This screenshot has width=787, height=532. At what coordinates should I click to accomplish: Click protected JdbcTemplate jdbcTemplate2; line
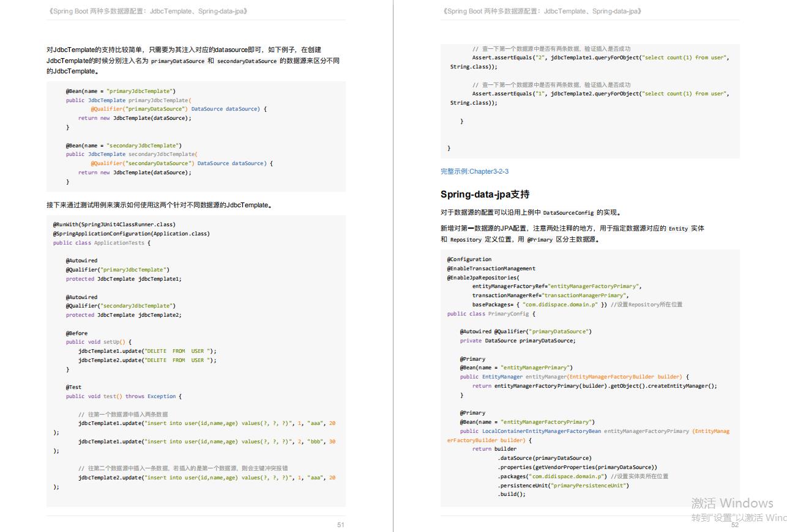click(124, 315)
